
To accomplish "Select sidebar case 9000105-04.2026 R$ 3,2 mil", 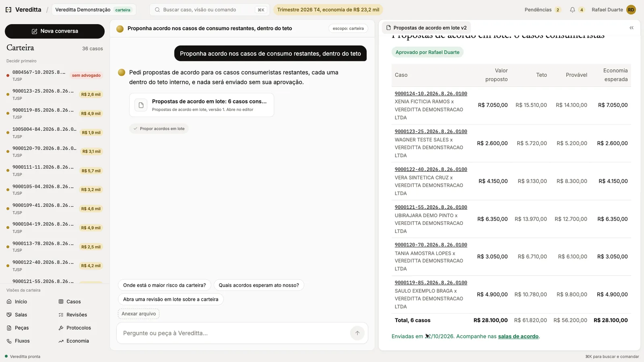I will (x=55, y=189).
